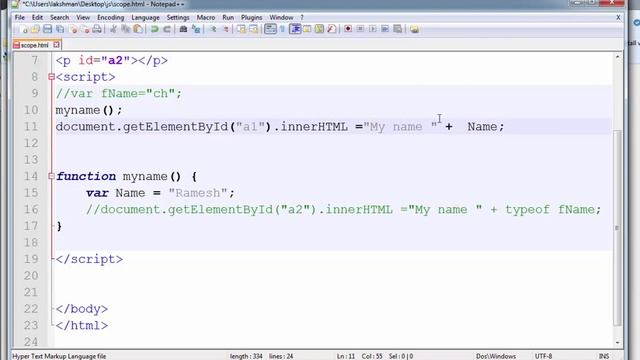This screenshot has height=360, width=640.
Task: Click the Save All toolbar icon
Action: point(60,29)
